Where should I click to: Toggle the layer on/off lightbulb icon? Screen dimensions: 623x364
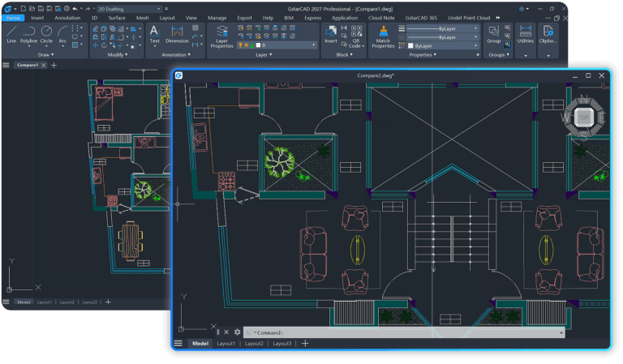tap(240, 45)
